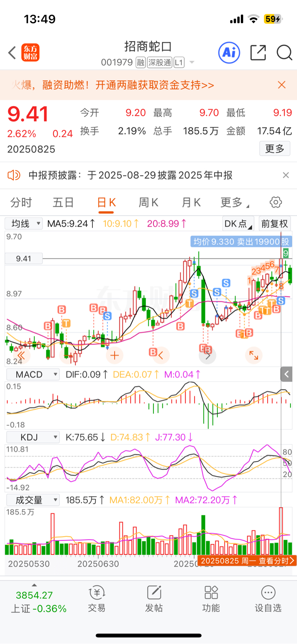Tap the 均价 9.330 卖出 19900股 label

pos(241,242)
